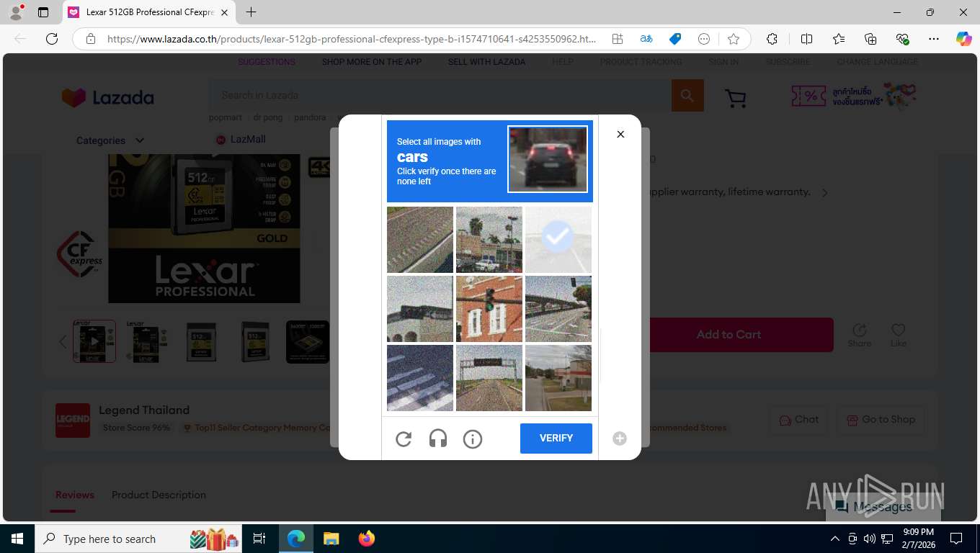Click Search in Lazada field
This screenshot has height=553, width=980.
coord(440,95)
